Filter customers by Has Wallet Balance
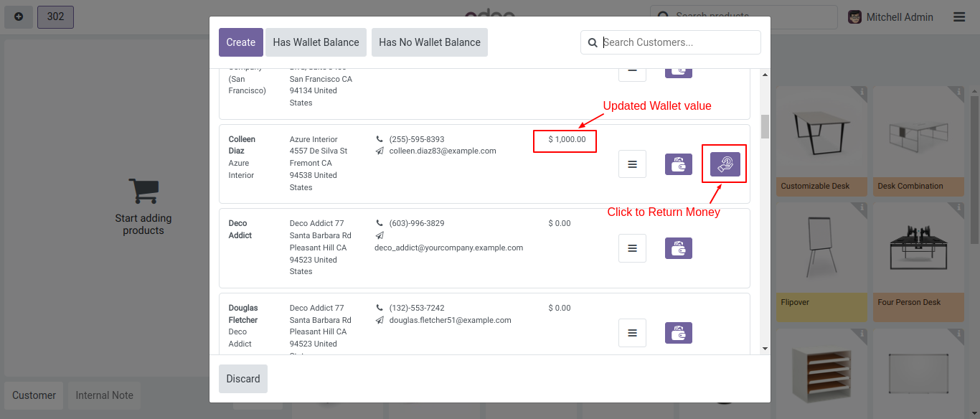 (x=316, y=42)
